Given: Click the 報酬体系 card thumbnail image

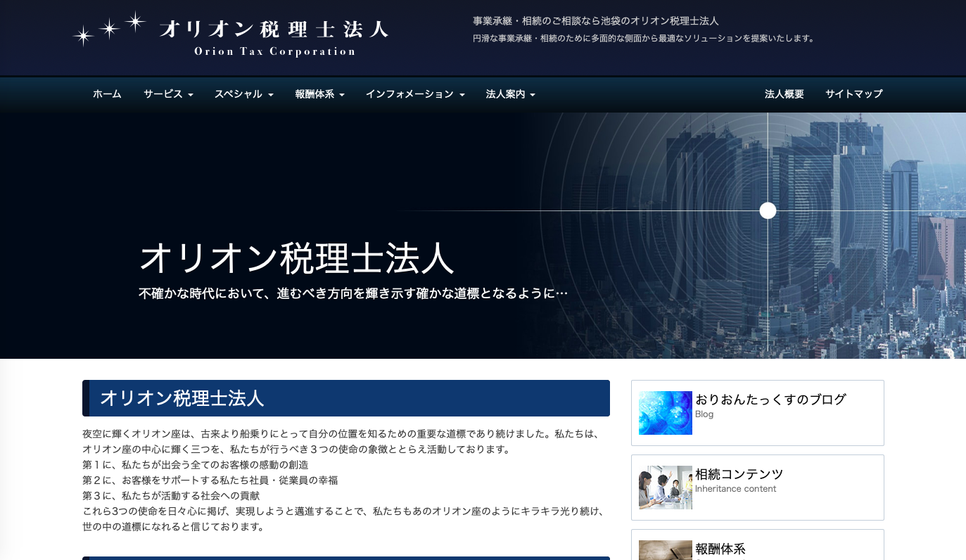Looking at the screenshot, I should point(666,550).
